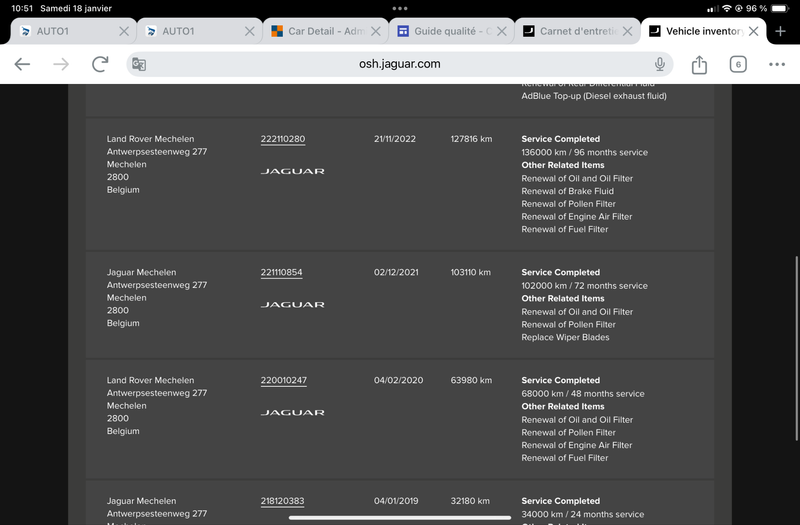
Task: Select the date 02/12/2021
Action: (x=396, y=272)
